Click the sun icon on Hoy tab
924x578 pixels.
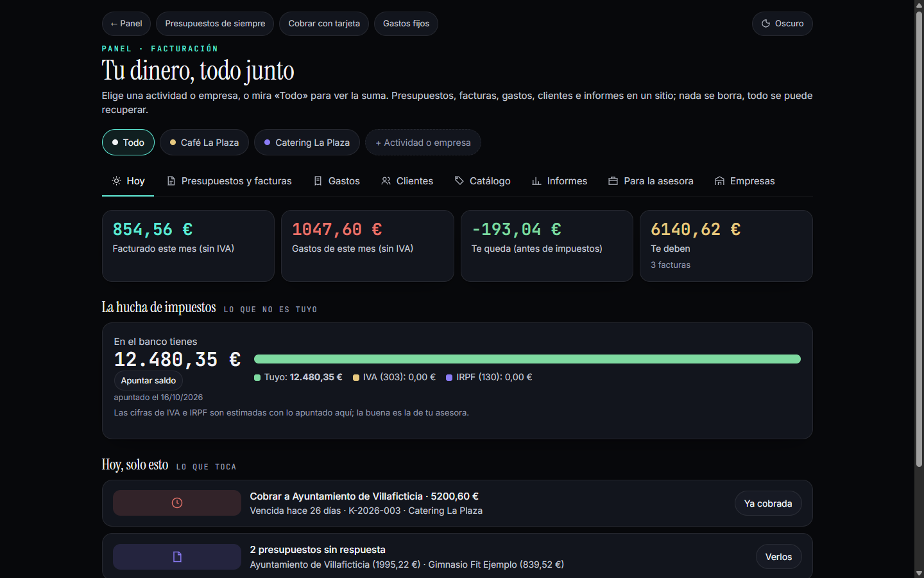pyautogui.click(x=116, y=181)
